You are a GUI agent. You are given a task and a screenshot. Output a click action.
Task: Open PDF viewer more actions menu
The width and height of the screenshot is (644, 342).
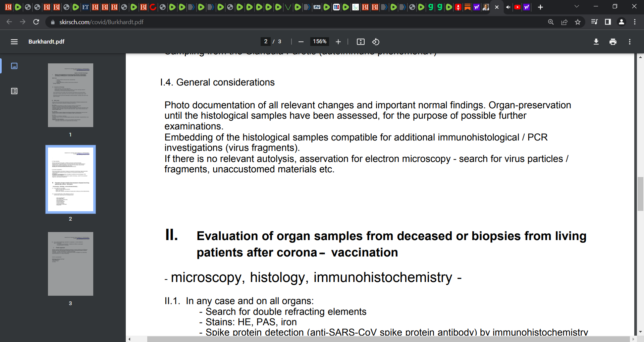point(630,42)
